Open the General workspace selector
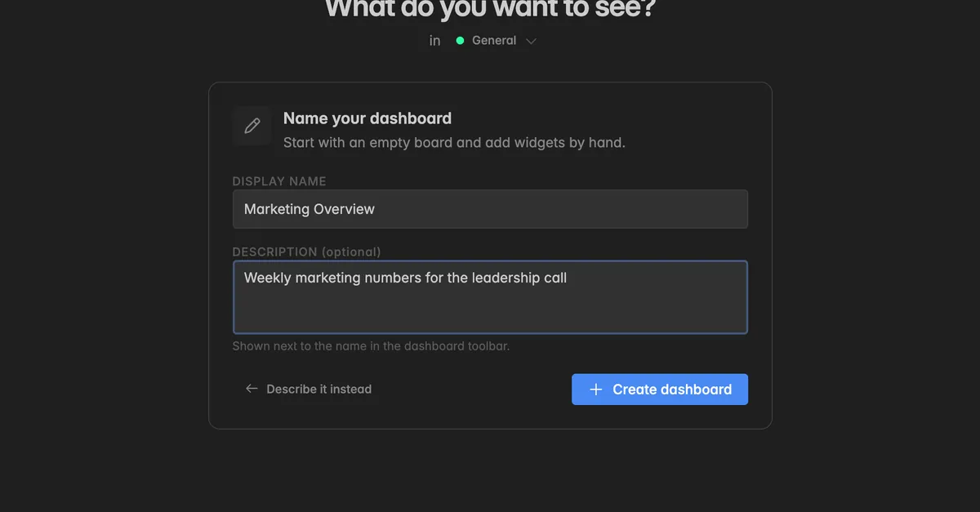Viewport: 980px width, 512px height. (x=496, y=41)
